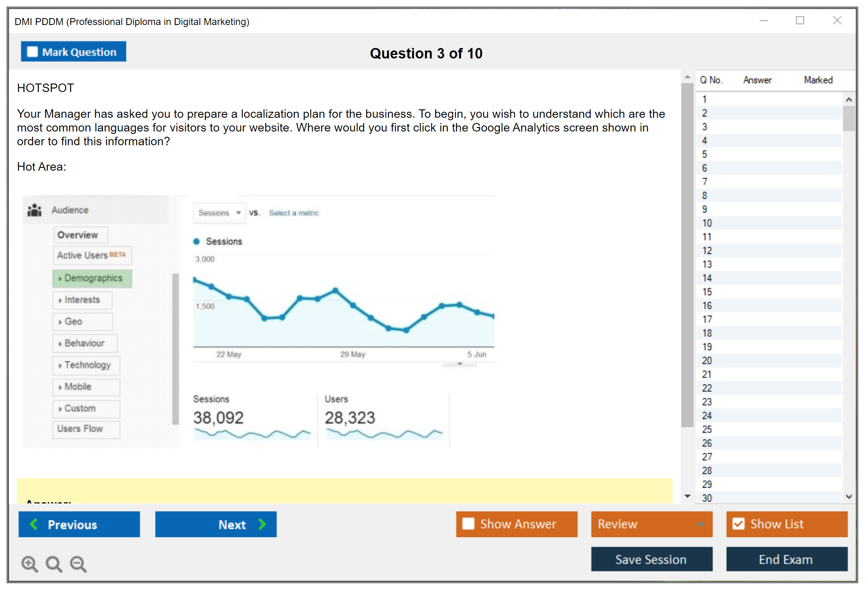Enable the Show Answer checkbox
The width and height of the screenshot is (868, 593).
[468, 524]
